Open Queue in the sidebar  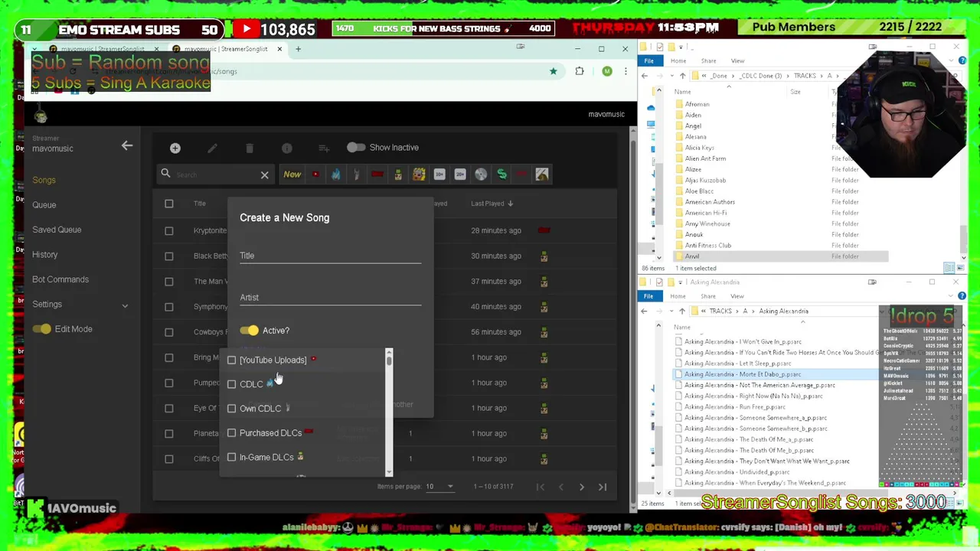[x=44, y=205]
